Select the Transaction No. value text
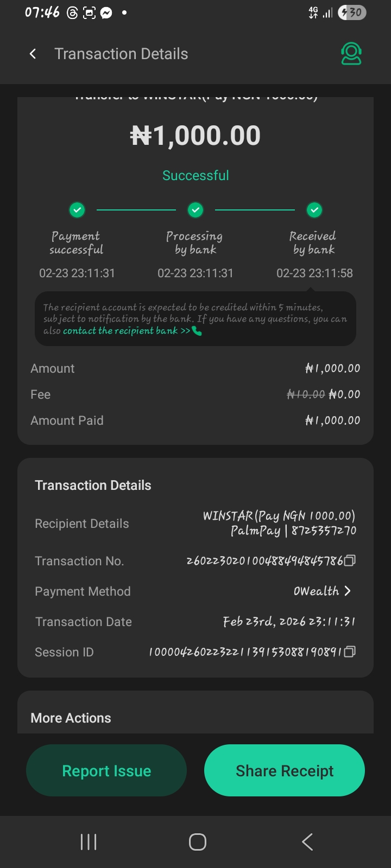Screen dimensions: 391x868 pos(264,561)
